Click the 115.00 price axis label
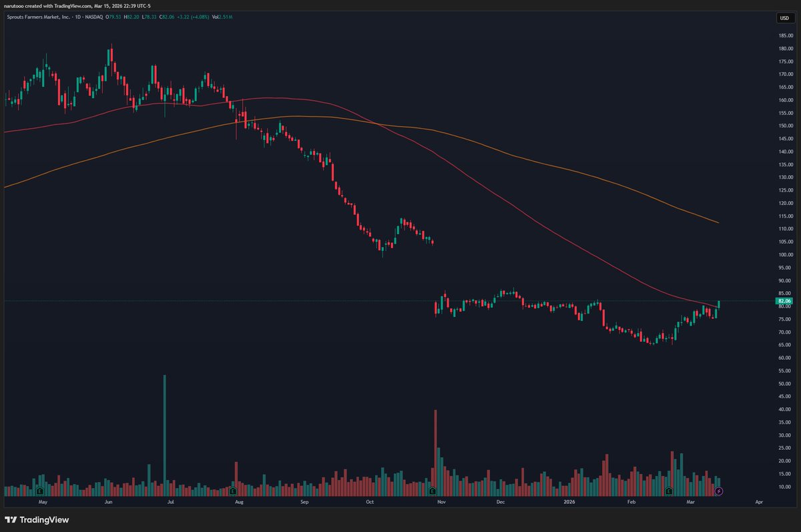801x532 pixels. [786, 216]
